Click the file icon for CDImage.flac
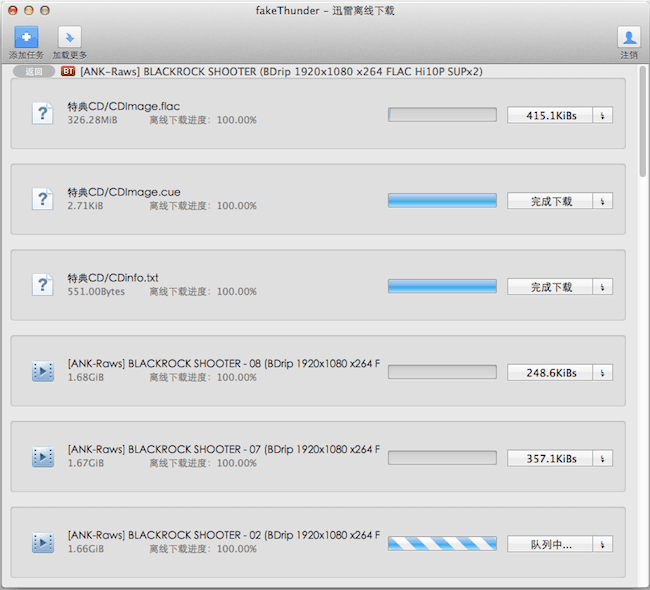The height and width of the screenshot is (590, 650). (43, 113)
